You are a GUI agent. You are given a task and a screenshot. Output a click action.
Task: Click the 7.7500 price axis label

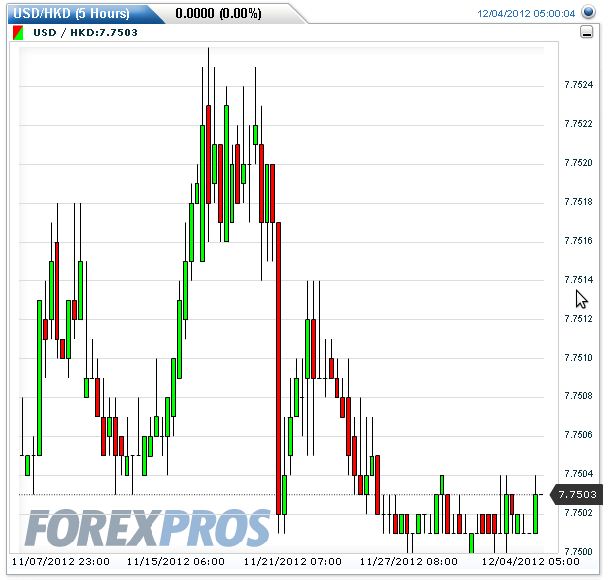(579, 551)
